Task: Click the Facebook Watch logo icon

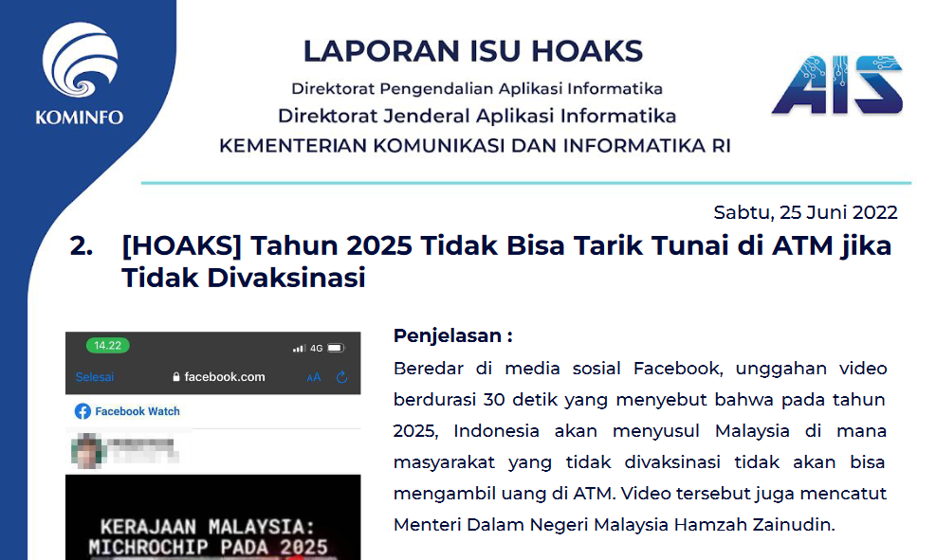Action: pos(83,411)
